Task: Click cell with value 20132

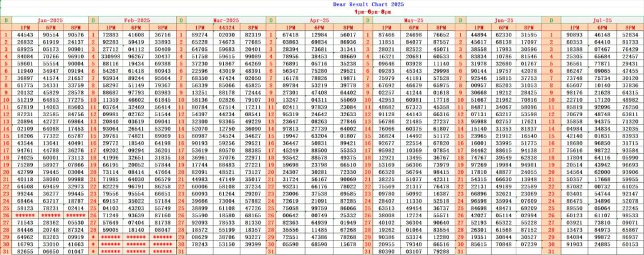Action: pos(25,92)
